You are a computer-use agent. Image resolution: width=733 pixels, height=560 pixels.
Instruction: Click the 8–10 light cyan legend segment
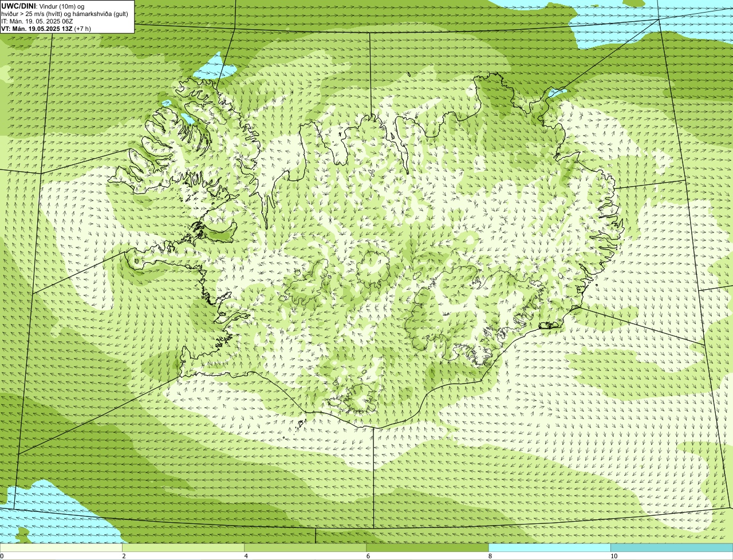550,548
